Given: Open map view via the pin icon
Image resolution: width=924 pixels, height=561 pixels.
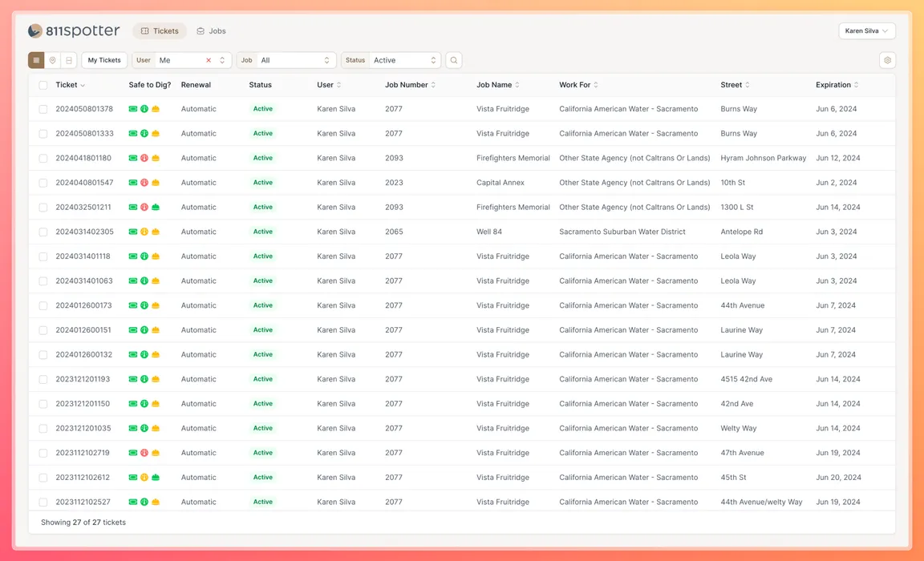Looking at the screenshot, I should [52, 60].
